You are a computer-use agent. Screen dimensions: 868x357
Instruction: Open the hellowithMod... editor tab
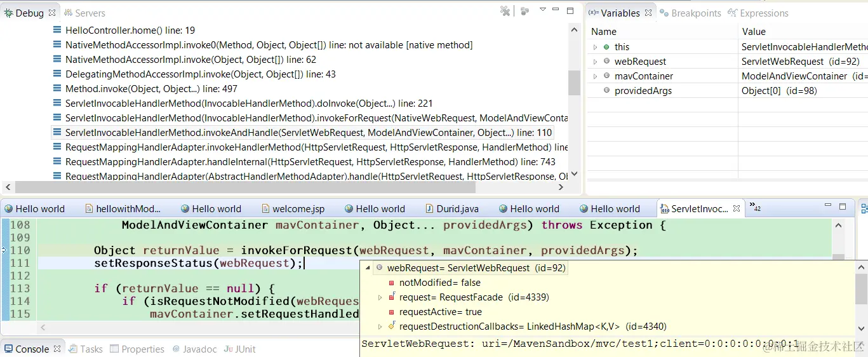[x=123, y=208]
